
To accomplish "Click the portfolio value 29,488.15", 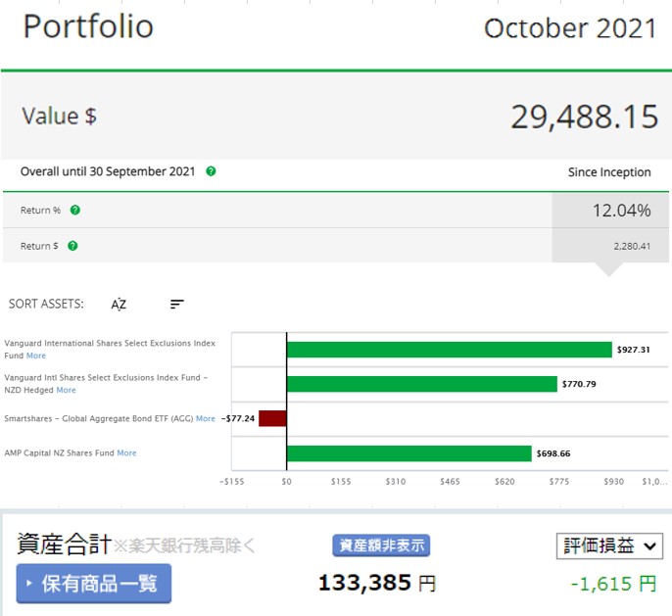I will 584,117.
